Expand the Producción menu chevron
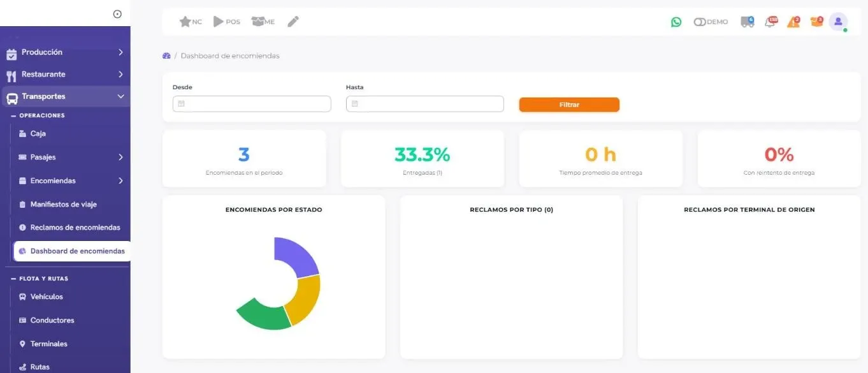Viewport: 868px width, 373px height. pyautogui.click(x=120, y=52)
